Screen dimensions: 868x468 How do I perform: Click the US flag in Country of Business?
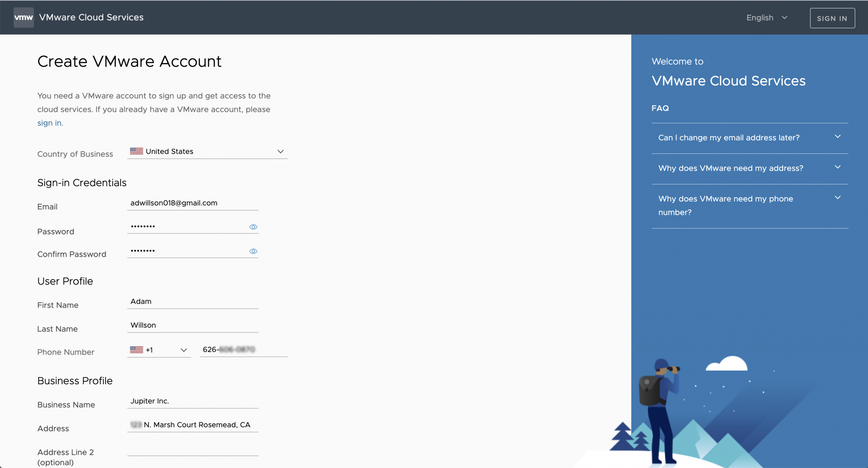[x=136, y=151]
